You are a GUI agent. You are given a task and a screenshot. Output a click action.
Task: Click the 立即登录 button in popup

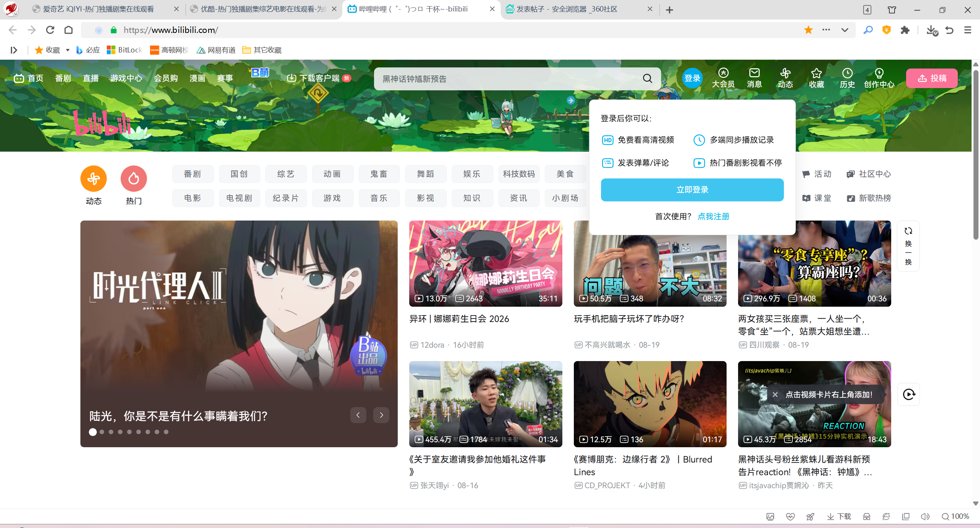pyautogui.click(x=692, y=190)
